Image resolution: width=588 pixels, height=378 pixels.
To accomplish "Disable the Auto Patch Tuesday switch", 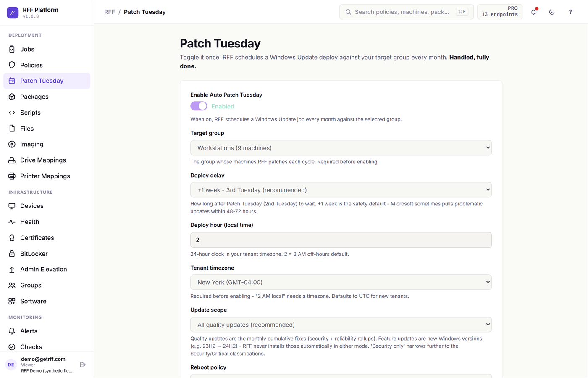I will 199,106.
